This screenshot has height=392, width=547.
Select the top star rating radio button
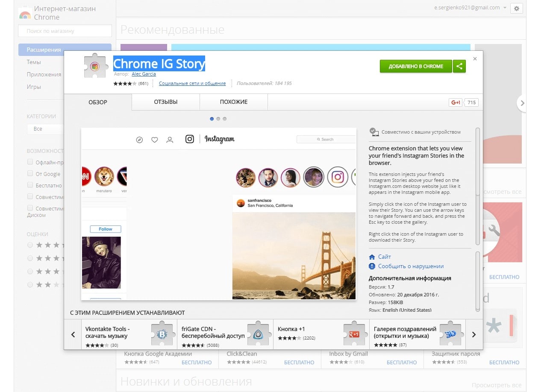click(30, 245)
